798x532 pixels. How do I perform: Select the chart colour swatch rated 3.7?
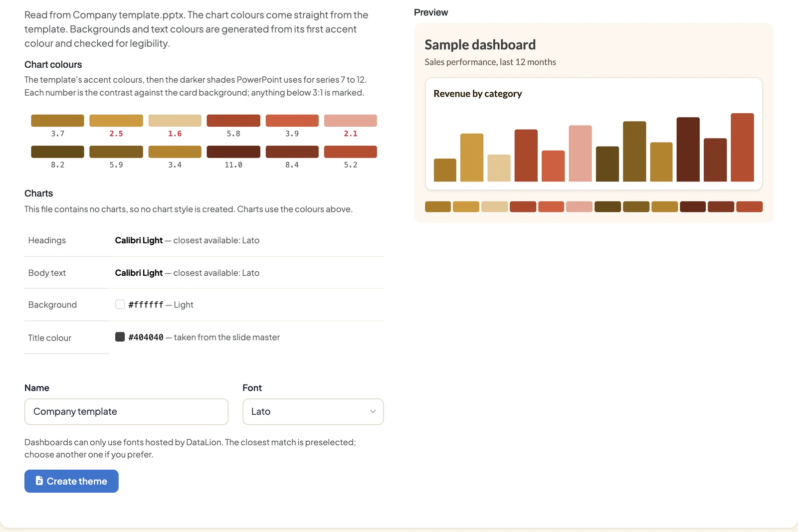(57, 121)
